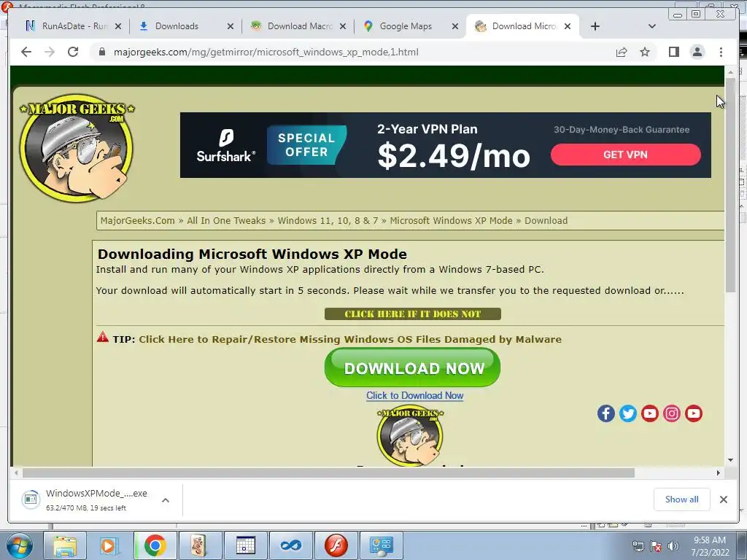Image resolution: width=747 pixels, height=560 pixels.
Task: Expand the download item options chevron
Action: [166, 500]
